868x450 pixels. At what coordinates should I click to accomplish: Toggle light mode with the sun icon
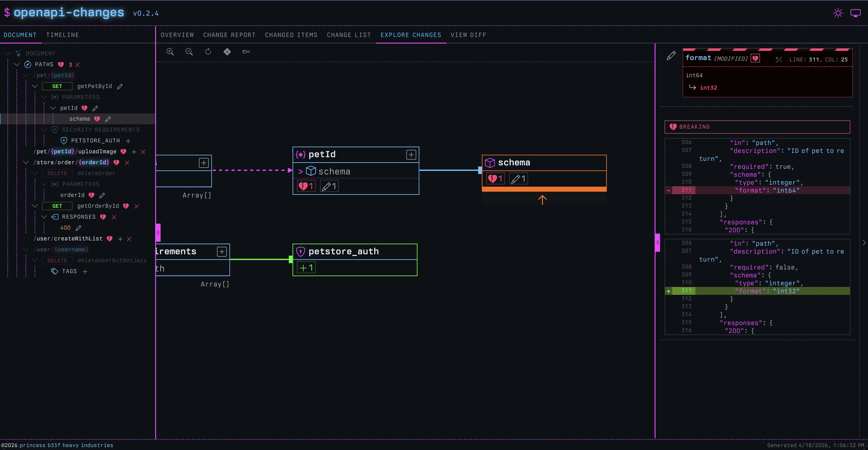point(838,13)
